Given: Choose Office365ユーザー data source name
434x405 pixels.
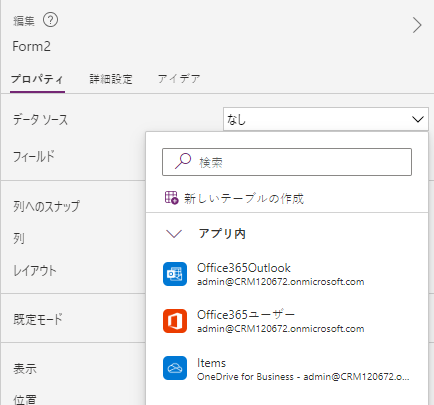Looking at the screenshot, I should pos(246,315).
